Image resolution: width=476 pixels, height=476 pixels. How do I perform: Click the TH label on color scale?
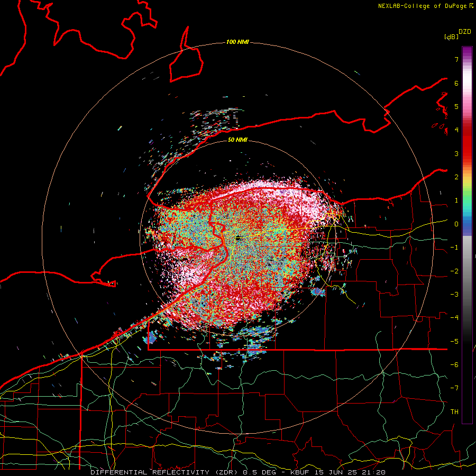454,412
